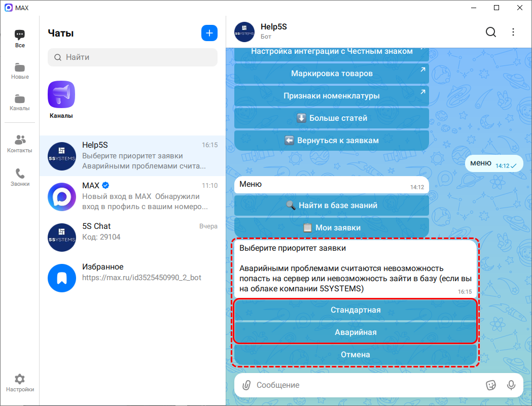532x406 pixels.
Task: Click the Выберите приоритет заявки message text
Action: [x=293, y=248]
